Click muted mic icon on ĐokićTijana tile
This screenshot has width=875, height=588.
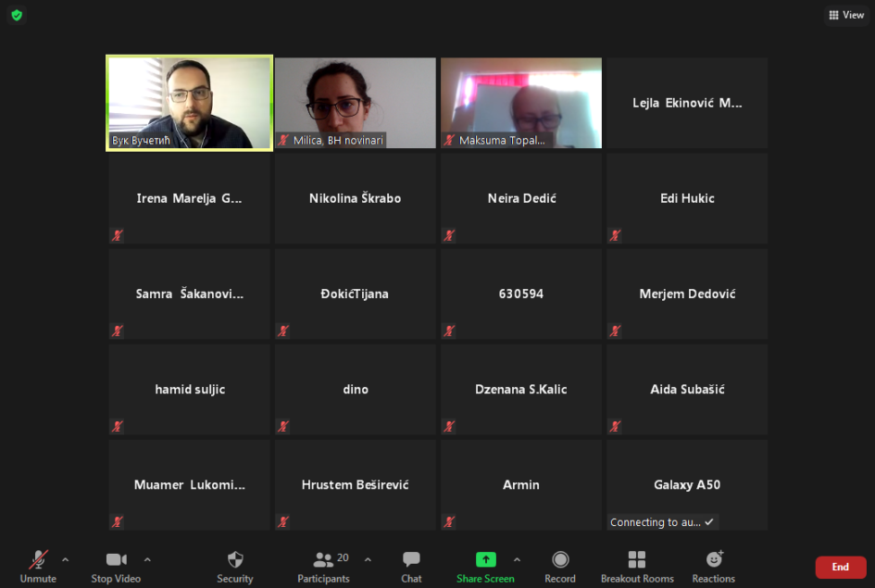(x=283, y=331)
